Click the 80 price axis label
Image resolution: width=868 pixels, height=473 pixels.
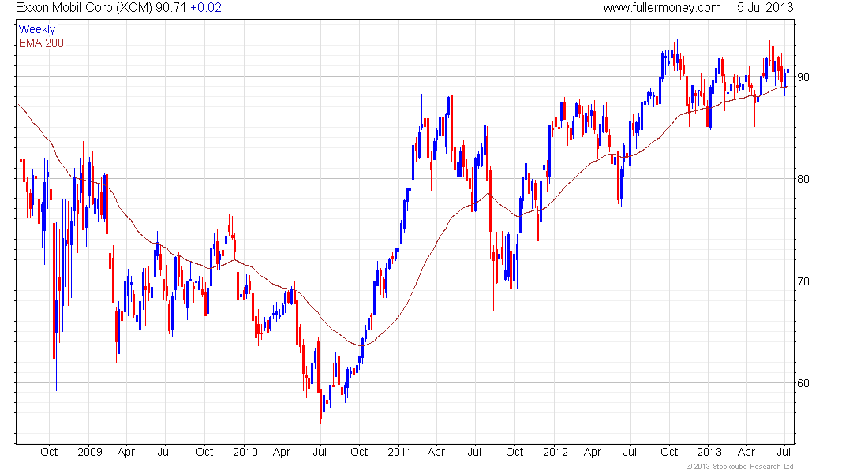803,179
